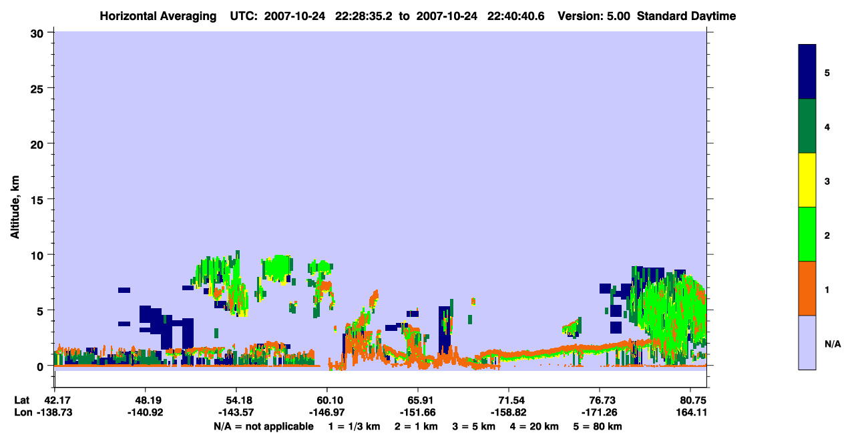
Task: Click the '2 = 1 km' legend text
Action: (416, 426)
